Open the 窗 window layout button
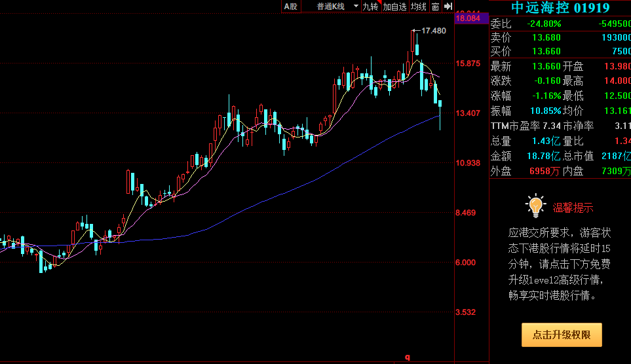This screenshot has height=364, width=631. point(436,7)
